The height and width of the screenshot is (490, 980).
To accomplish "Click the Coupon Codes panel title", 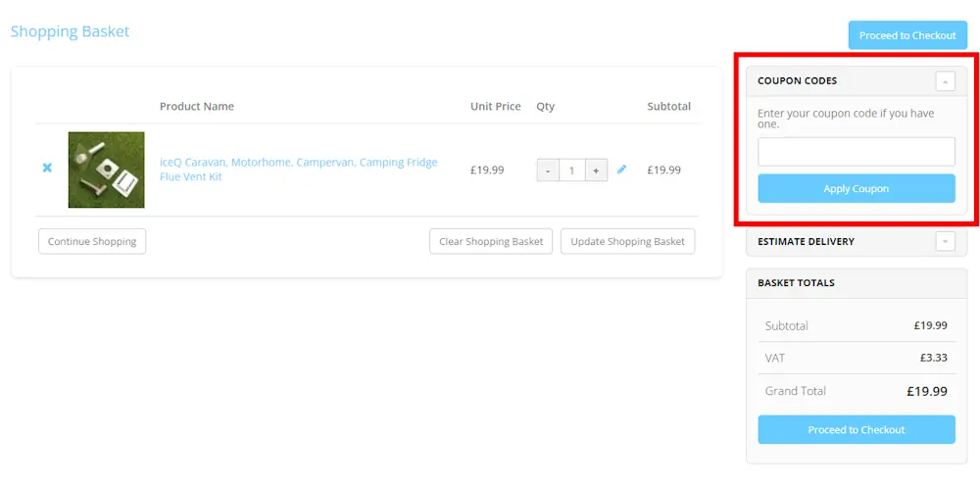I will [x=797, y=81].
